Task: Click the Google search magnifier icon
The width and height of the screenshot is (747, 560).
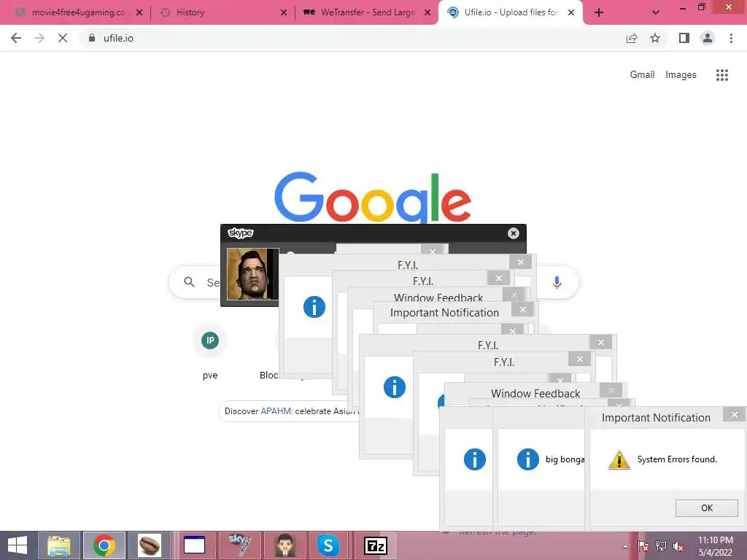Action: (189, 282)
